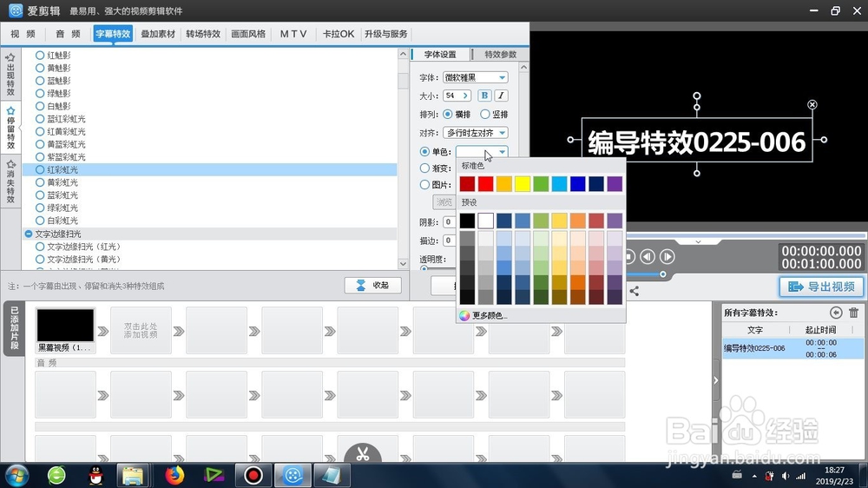The height and width of the screenshot is (488, 868).
Task: Collapse the right panel via side arrow
Action: [x=716, y=380]
